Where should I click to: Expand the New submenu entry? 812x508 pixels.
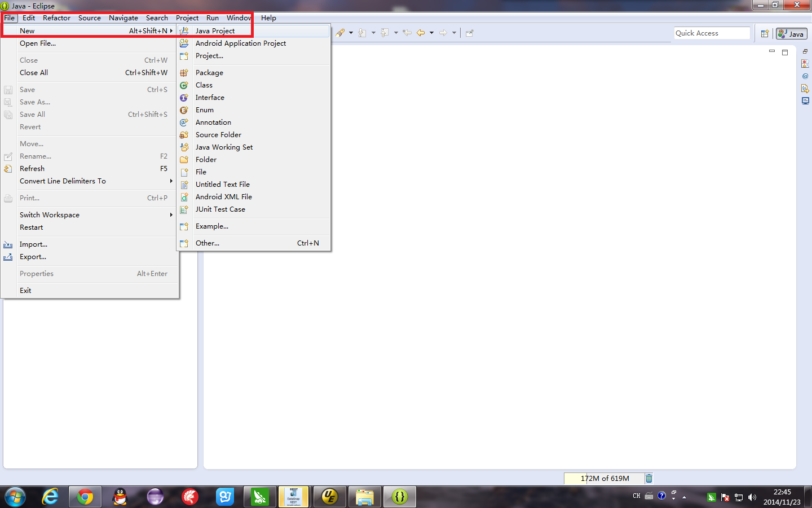[x=89, y=31]
